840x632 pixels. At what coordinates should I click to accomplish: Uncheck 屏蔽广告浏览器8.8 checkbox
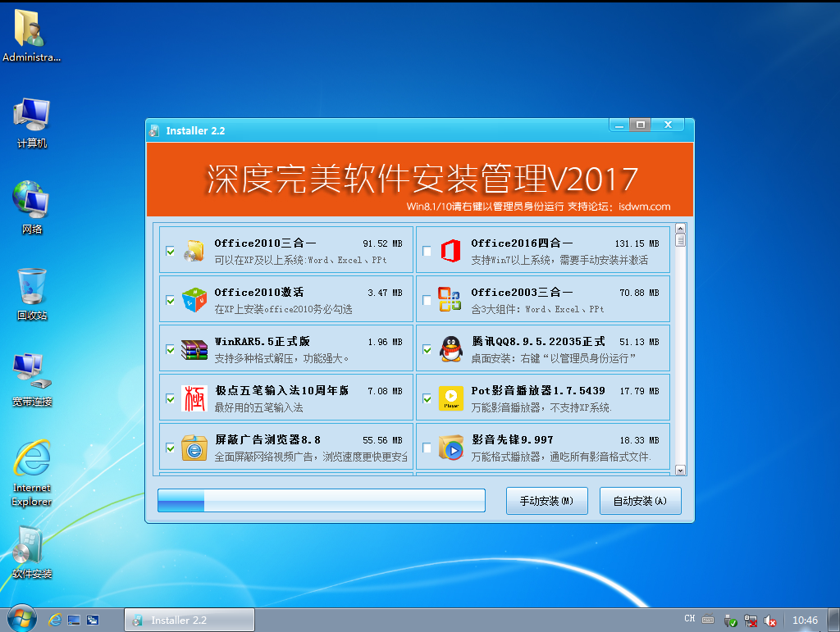pyautogui.click(x=171, y=448)
